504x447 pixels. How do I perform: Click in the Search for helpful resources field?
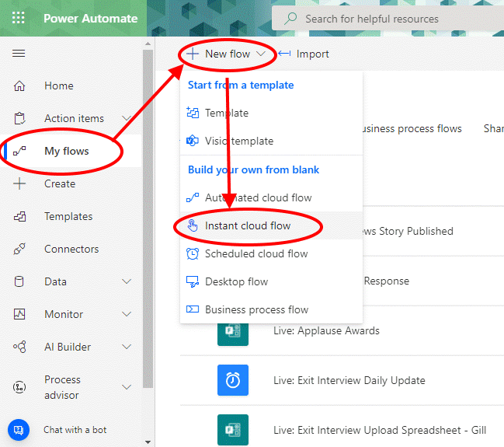(388, 19)
